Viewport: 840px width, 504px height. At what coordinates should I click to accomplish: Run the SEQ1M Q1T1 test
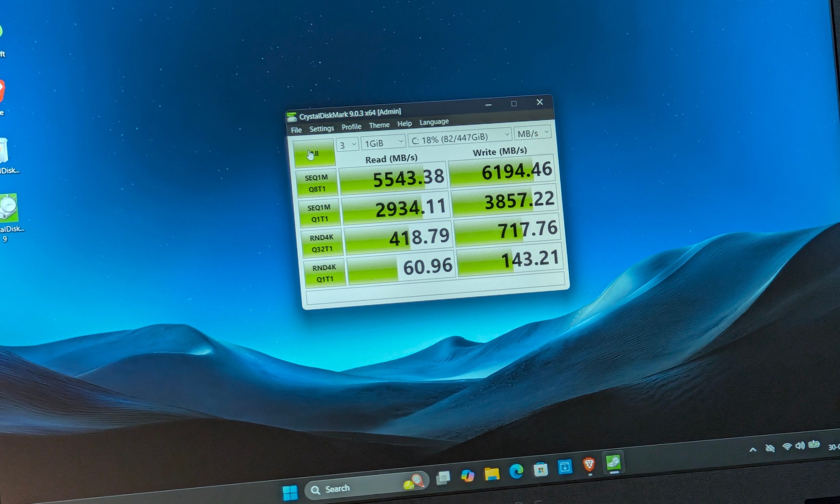[319, 213]
